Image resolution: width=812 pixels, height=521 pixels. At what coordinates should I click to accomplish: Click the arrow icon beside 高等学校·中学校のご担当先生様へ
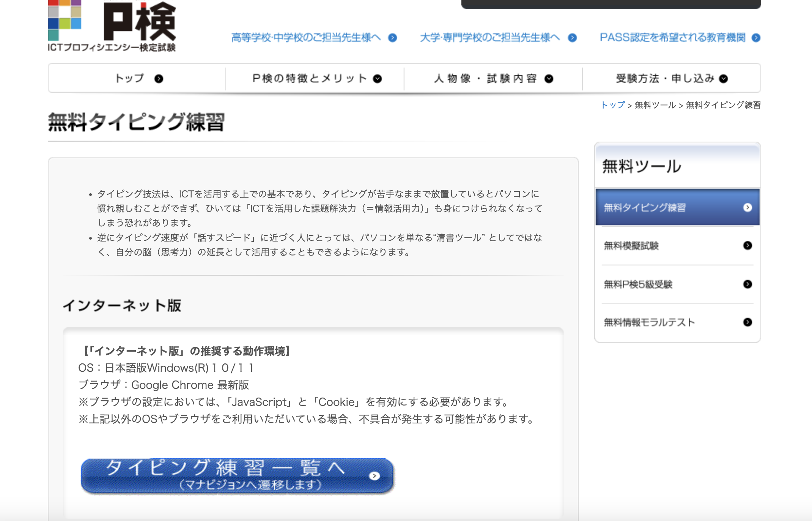tap(392, 38)
